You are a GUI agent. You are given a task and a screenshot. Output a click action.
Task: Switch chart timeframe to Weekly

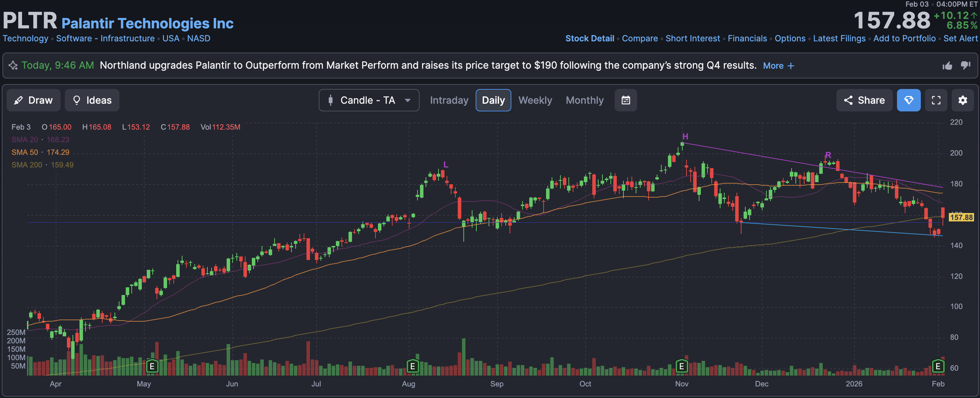(x=535, y=100)
